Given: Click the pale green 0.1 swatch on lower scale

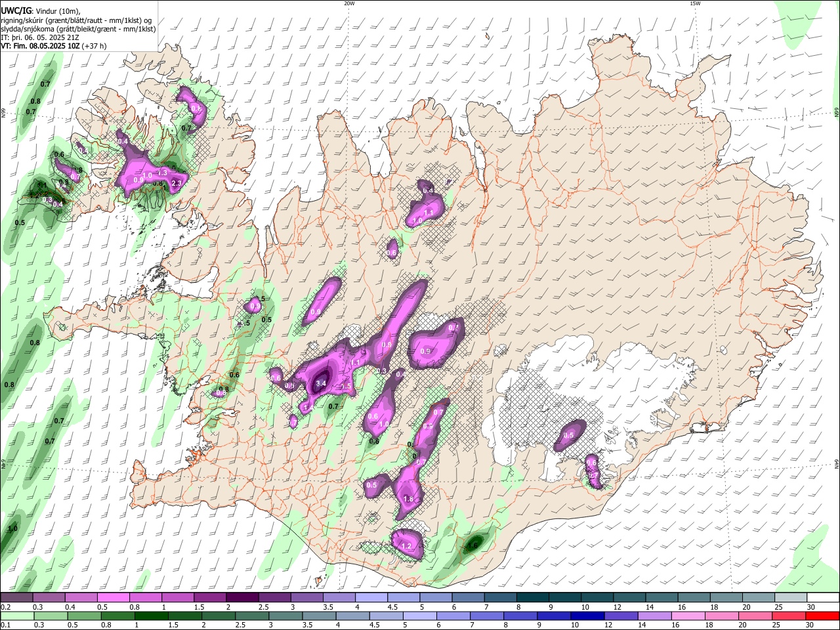Looking at the screenshot, I should pos(17,616).
